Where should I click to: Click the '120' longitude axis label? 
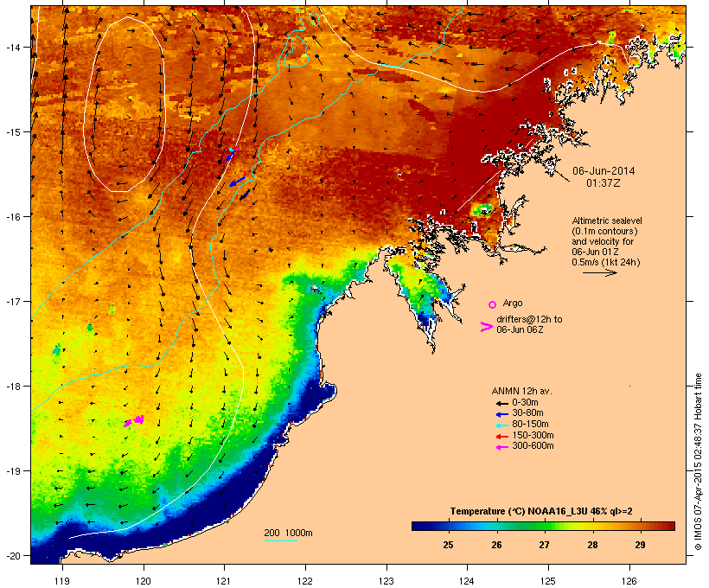click(144, 581)
